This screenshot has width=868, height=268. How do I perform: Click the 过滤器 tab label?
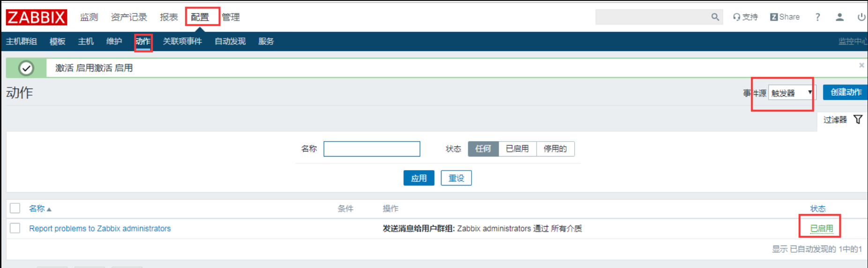835,120
